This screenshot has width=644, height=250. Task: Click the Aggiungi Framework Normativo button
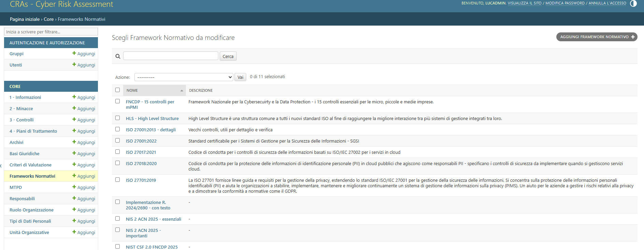coord(597,37)
